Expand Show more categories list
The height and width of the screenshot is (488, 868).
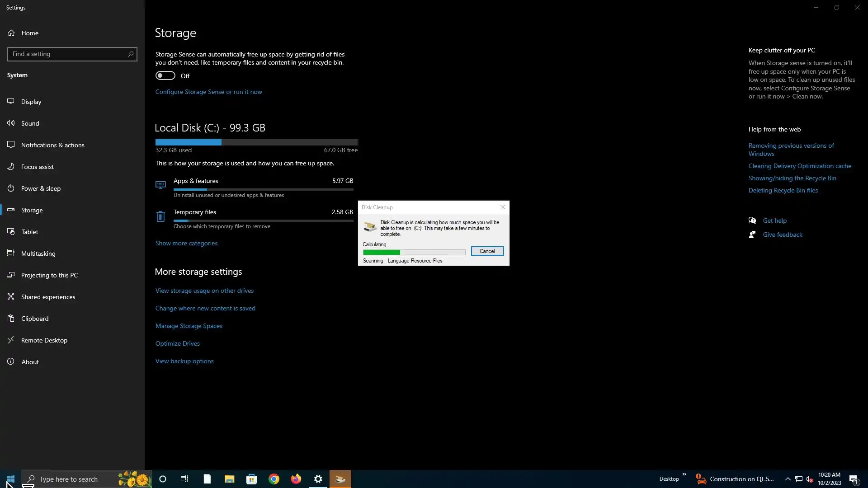(186, 243)
